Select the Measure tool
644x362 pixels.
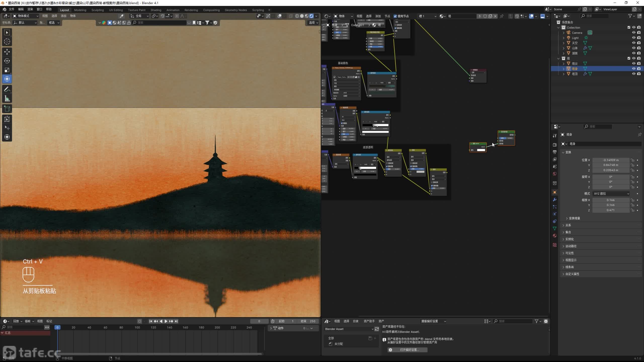pos(7,99)
